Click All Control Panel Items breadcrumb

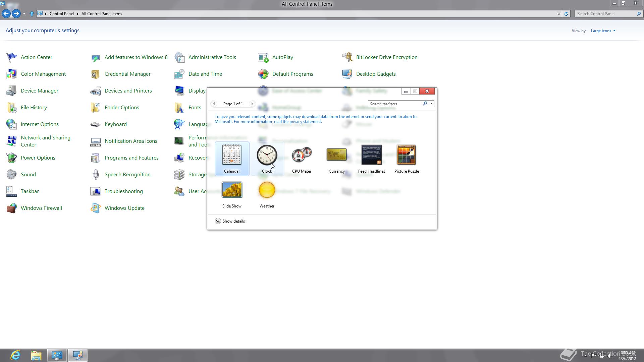pyautogui.click(x=102, y=14)
